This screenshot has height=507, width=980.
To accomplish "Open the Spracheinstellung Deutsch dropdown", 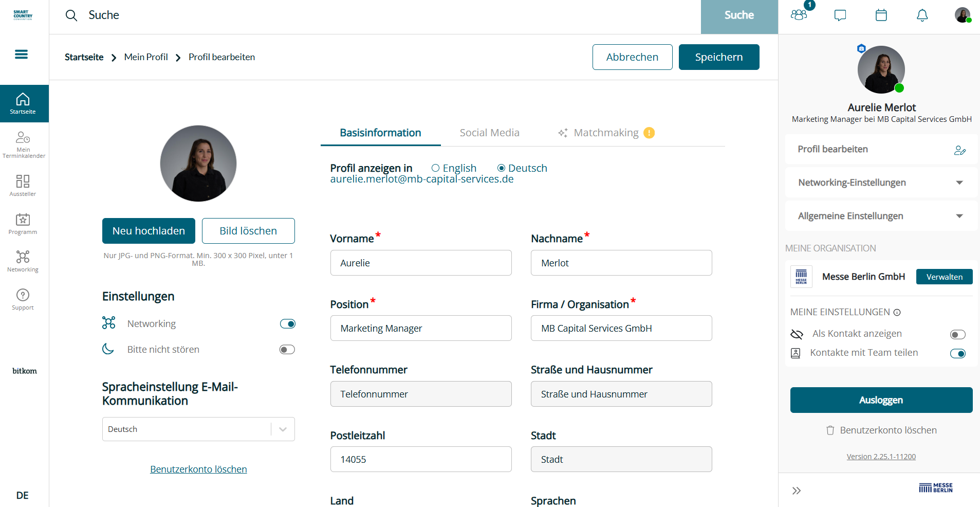I will (x=198, y=429).
